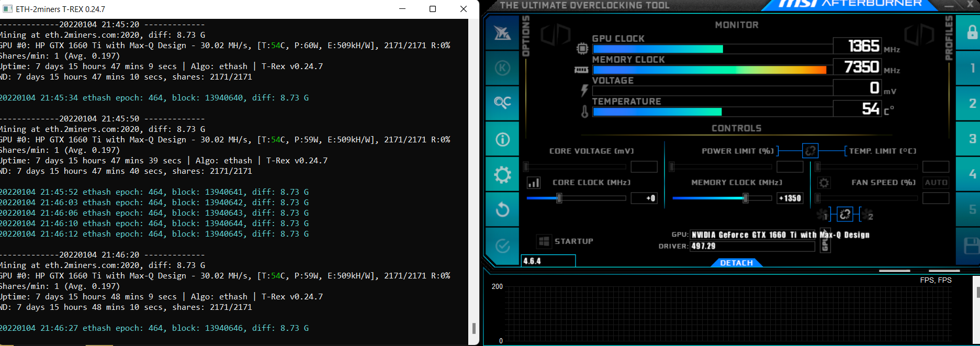Image resolution: width=980 pixels, height=346 pixels.
Task: Toggle the fan sync link icon
Action: [x=845, y=214]
